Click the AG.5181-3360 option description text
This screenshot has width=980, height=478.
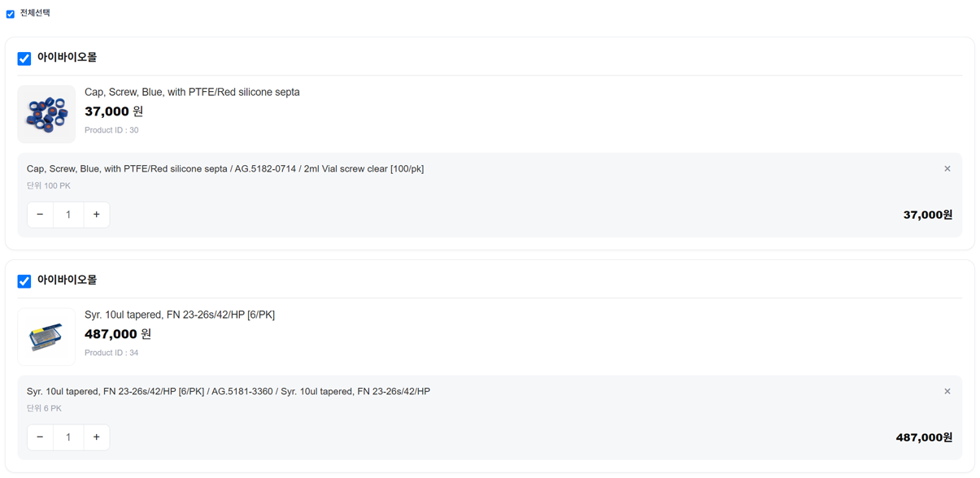pos(229,392)
